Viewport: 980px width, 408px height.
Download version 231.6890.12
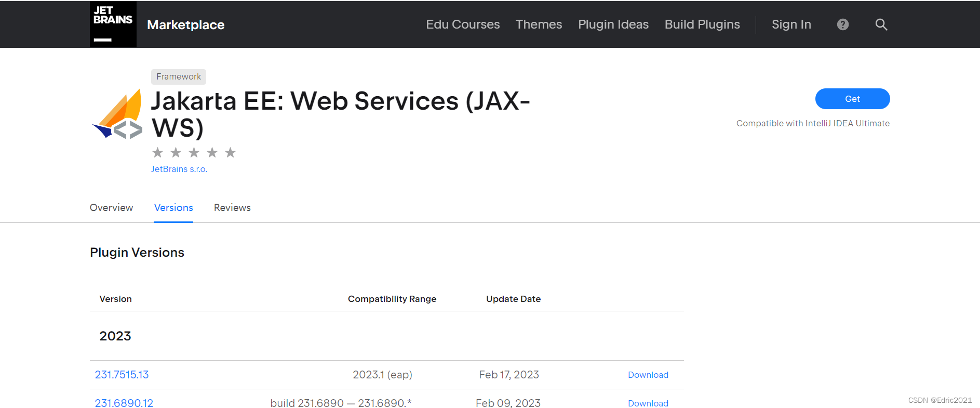[648, 403]
